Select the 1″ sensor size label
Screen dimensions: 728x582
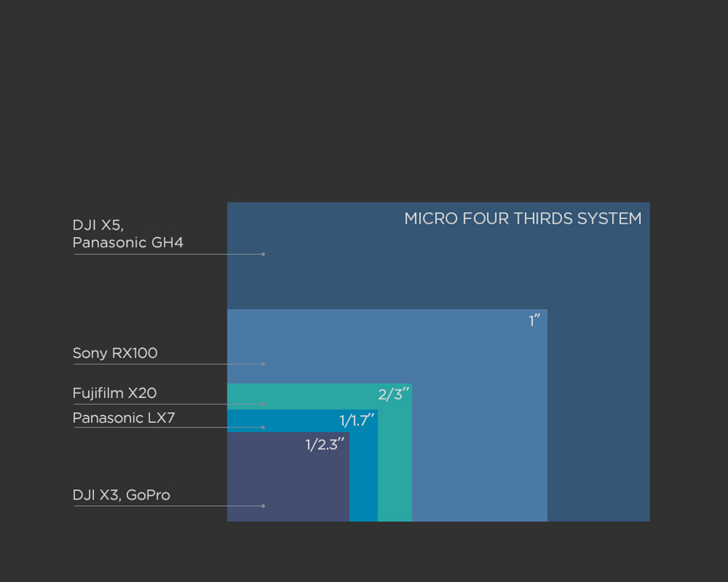535,321
